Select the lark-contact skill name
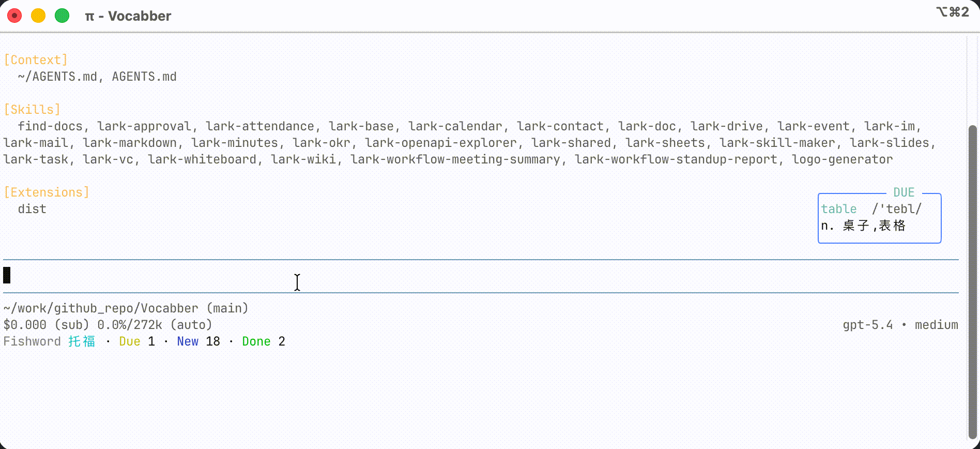 (560, 126)
